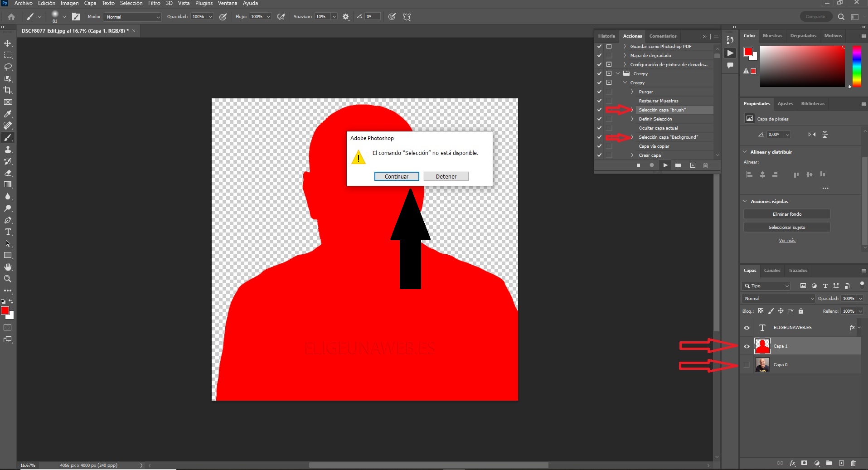Screen dimensions: 868x470
Task: Select the Clone Stamp tool
Action: click(x=8, y=149)
